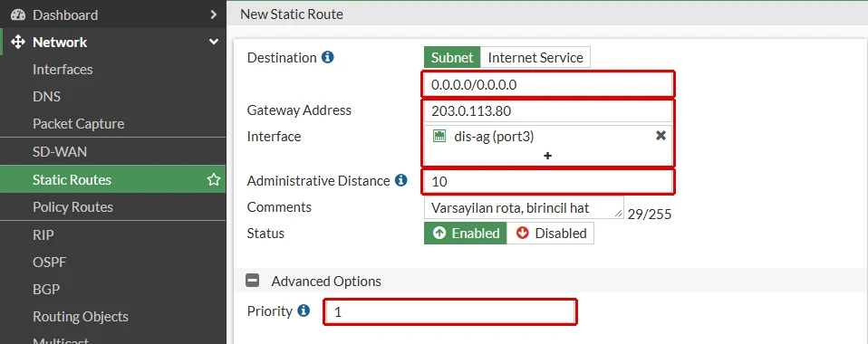
Task: Add an interface with the plus icon
Action: click(x=547, y=156)
